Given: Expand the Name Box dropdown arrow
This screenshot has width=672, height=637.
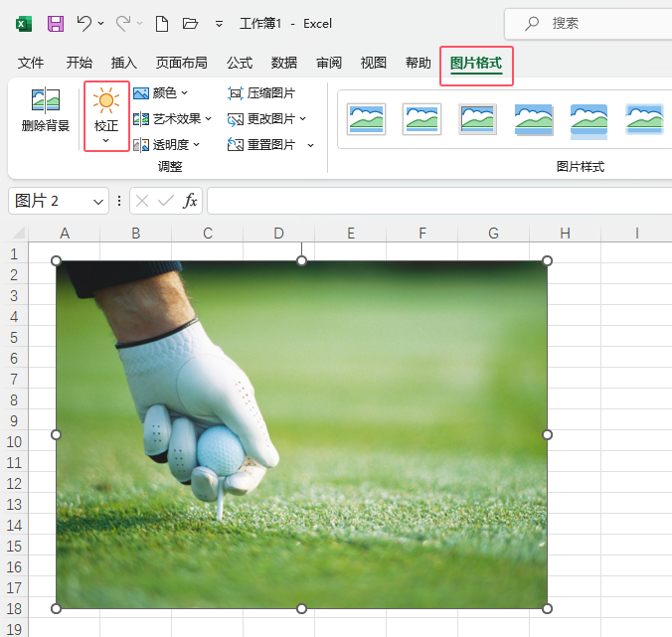Looking at the screenshot, I should (x=98, y=202).
